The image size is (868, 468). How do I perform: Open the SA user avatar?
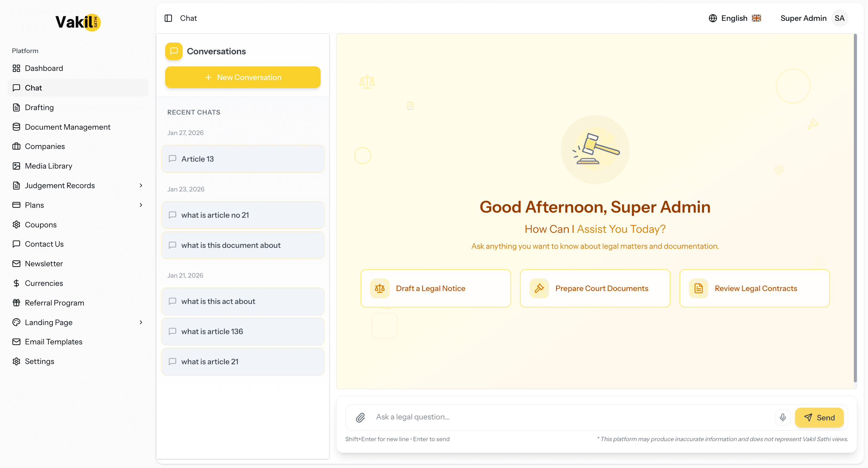coord(839,18)
